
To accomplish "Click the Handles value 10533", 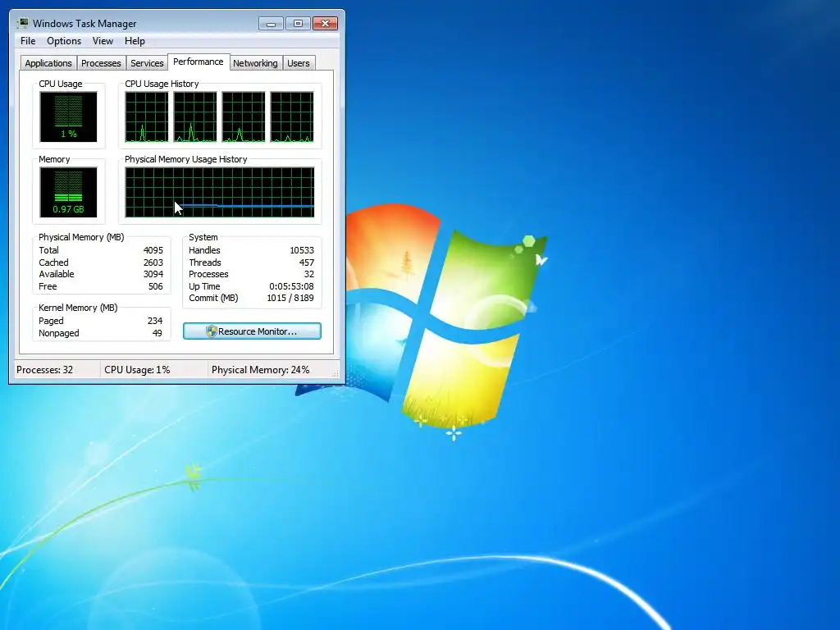I will point(302,250).
